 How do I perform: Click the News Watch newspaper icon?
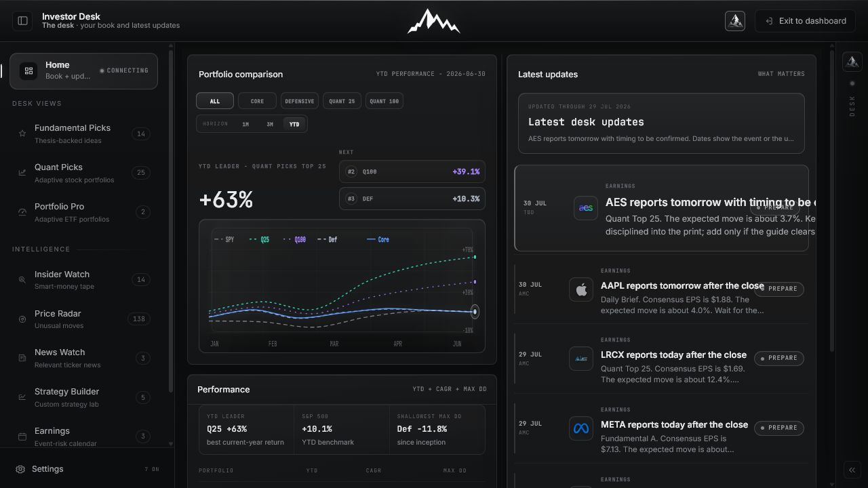[x=22, y=358]
